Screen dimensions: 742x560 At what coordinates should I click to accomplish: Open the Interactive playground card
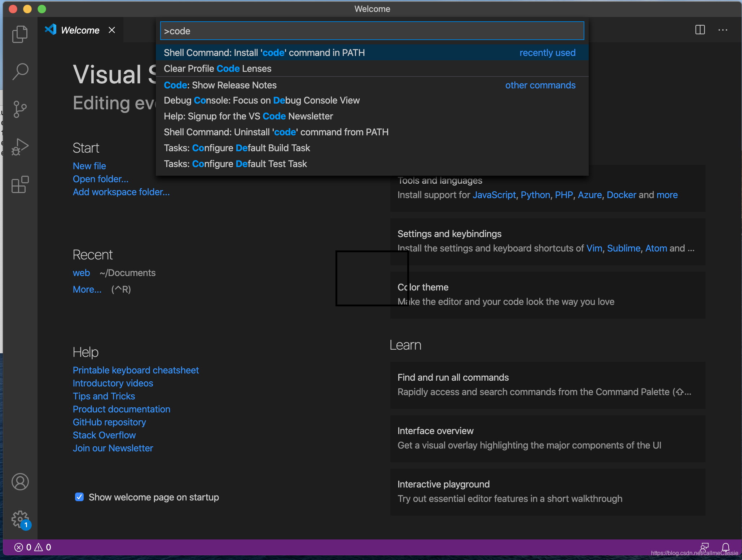[x=548, y=492]
